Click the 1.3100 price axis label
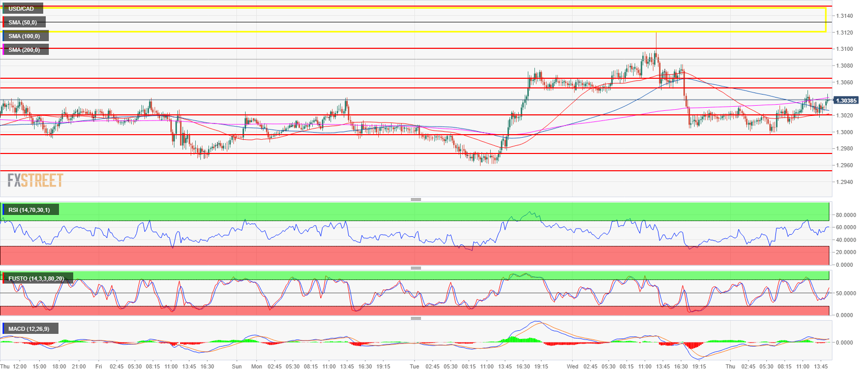 tap(845, 49)
